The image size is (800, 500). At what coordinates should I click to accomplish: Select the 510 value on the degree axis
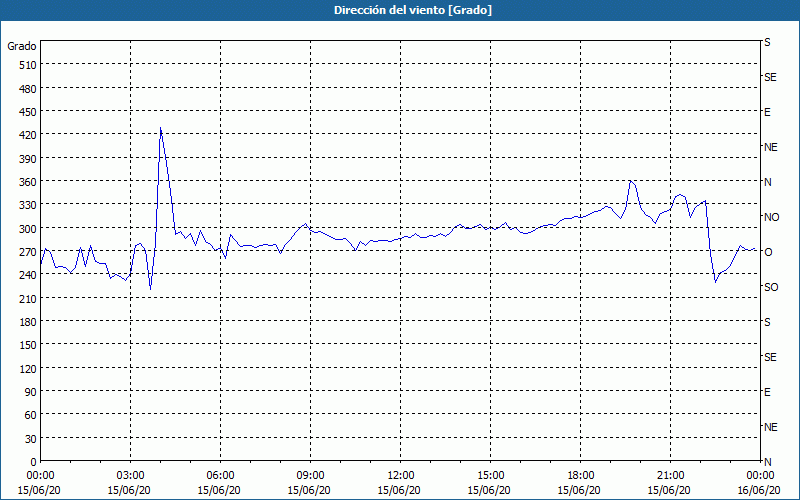coord(29,65)
